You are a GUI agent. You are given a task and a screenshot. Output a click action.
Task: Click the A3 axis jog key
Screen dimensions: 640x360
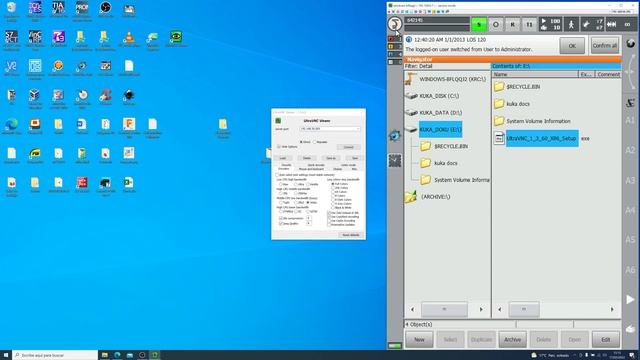(631, 180)
